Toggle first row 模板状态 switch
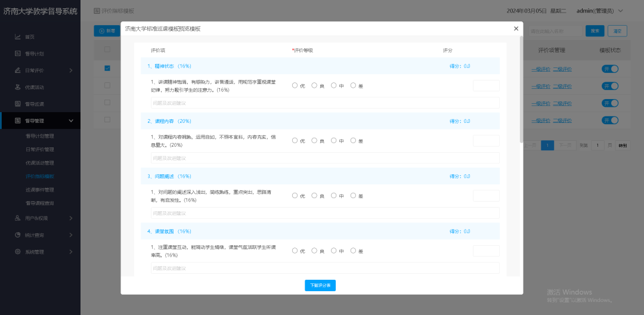644x315 pixels. 610,69
